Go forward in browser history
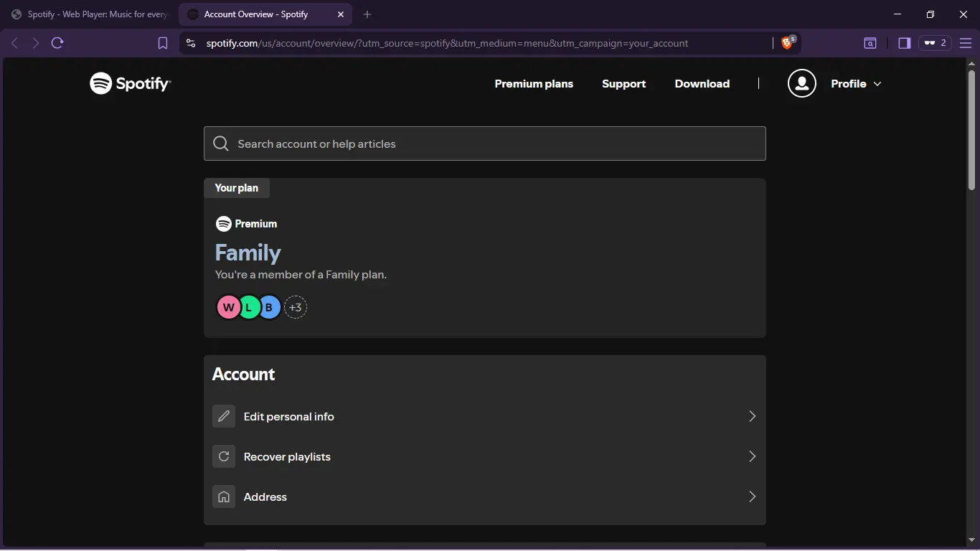This screenshot has width=980, height=551. [x=35, y=43]
